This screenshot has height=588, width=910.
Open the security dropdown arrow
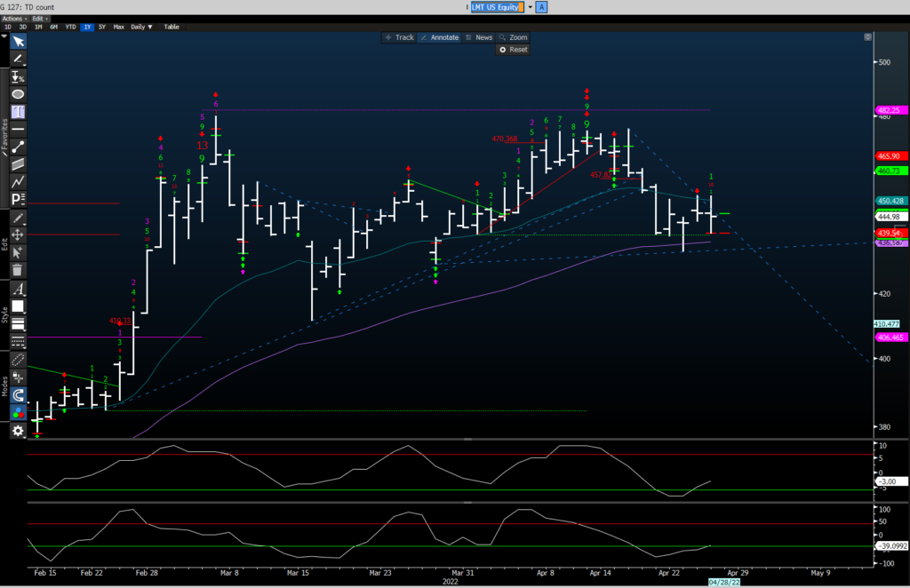pyautogui.click(x=530, y=7)
